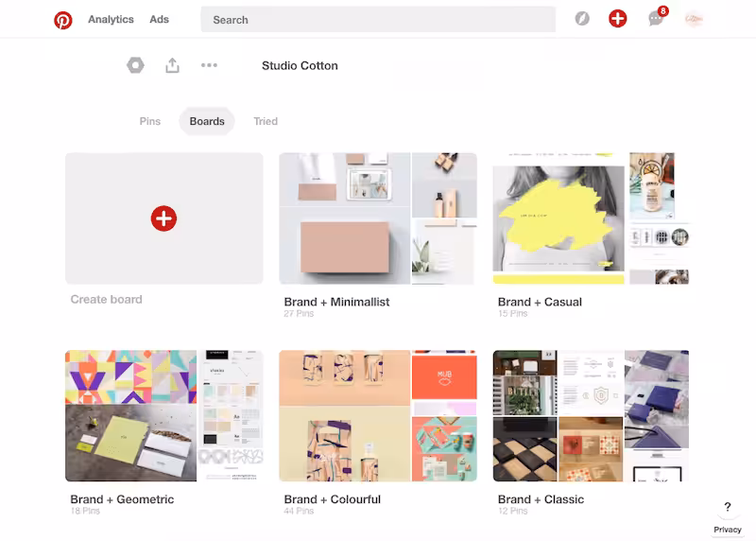756x541 pixels.
Task: Click the Brand + Geometric cover thumbnail
Action: click(x=163, y=416)
